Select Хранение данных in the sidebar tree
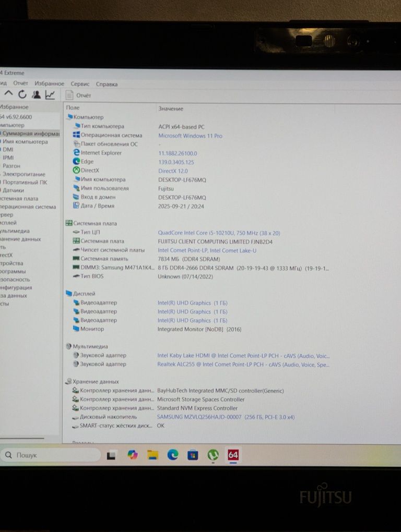The height and width of the screenshot is (532, 401). tap(20, 239)
